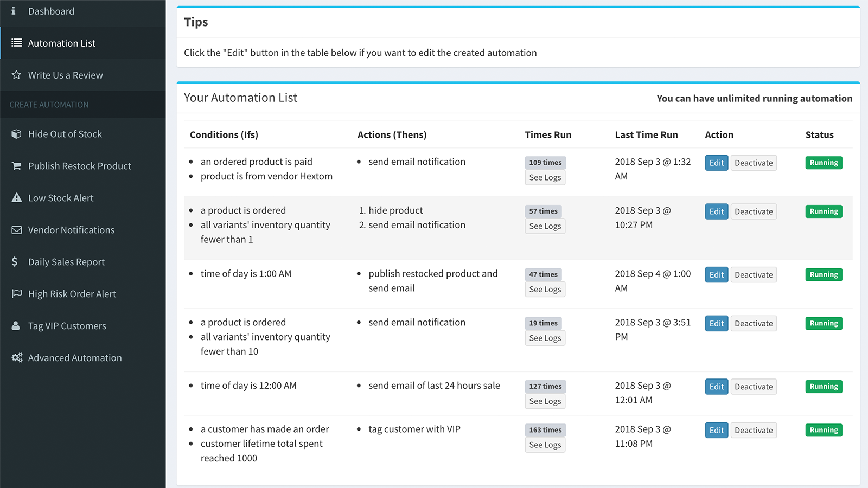Click the gears icon for Advanced Automation
The width and height of the screenshot is (868, 488).
17,358
